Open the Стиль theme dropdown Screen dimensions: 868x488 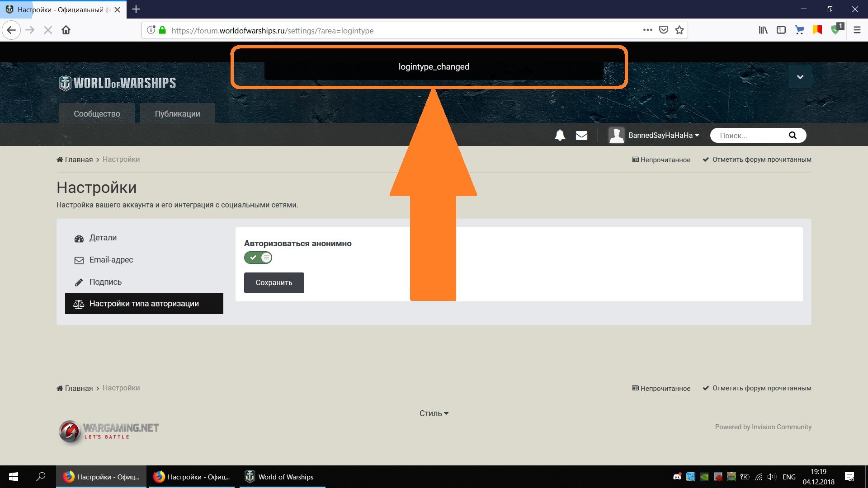[x=434, y=413]
